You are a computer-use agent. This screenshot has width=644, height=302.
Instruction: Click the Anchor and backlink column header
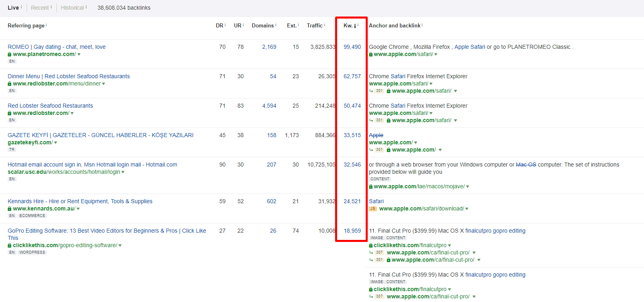[x=395, y=25]
